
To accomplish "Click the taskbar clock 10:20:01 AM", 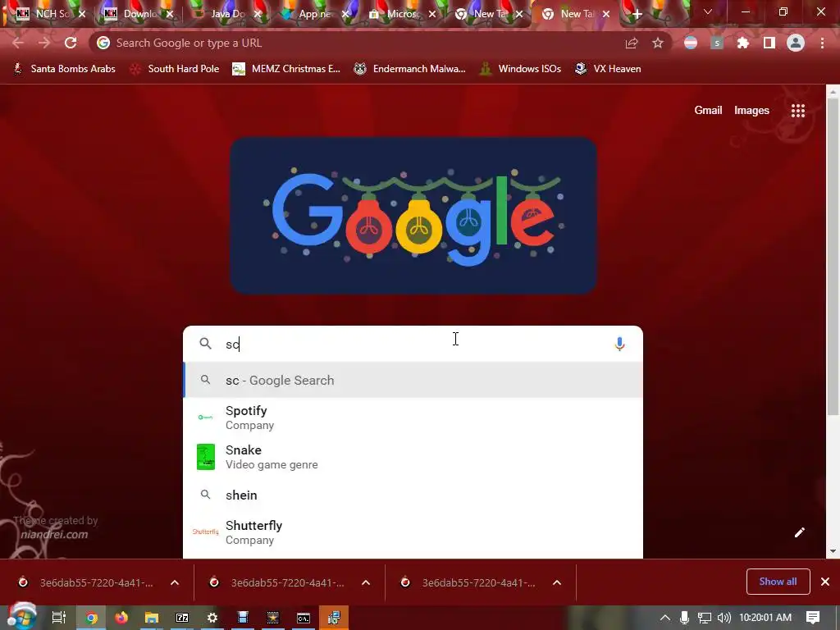I will click(x=765, y=618).
